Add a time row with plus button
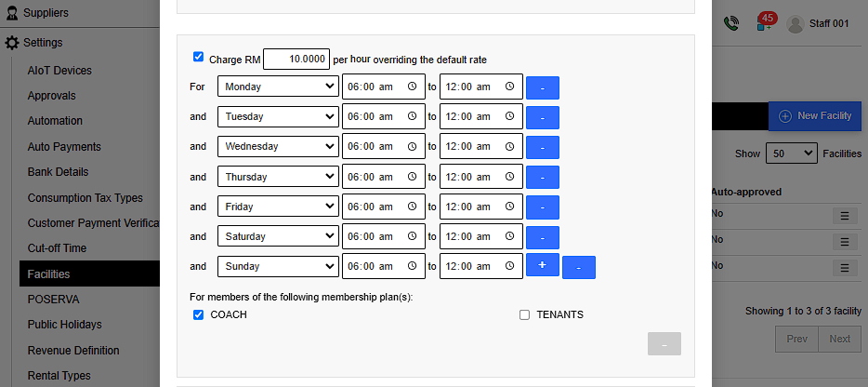 click(x=542, y=265)
